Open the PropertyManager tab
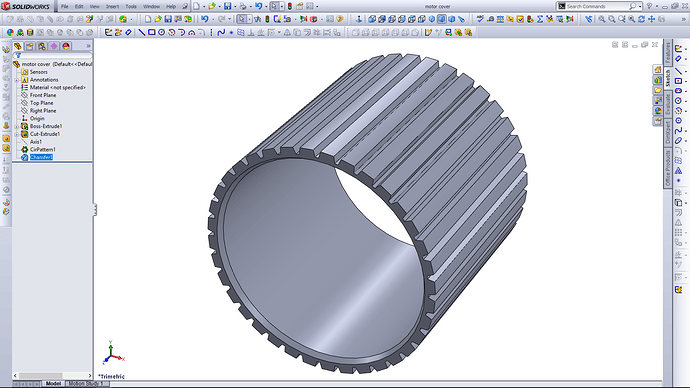 (30, 46)
